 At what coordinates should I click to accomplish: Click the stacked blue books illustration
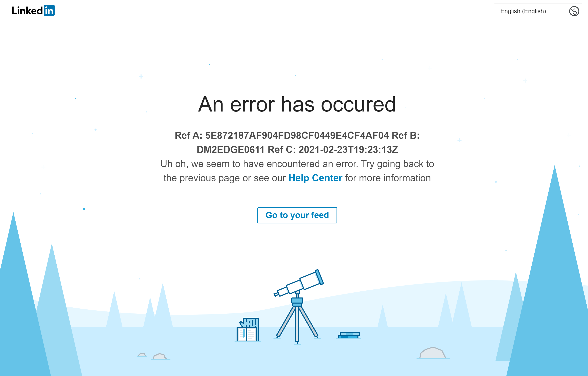coord(349,335)
